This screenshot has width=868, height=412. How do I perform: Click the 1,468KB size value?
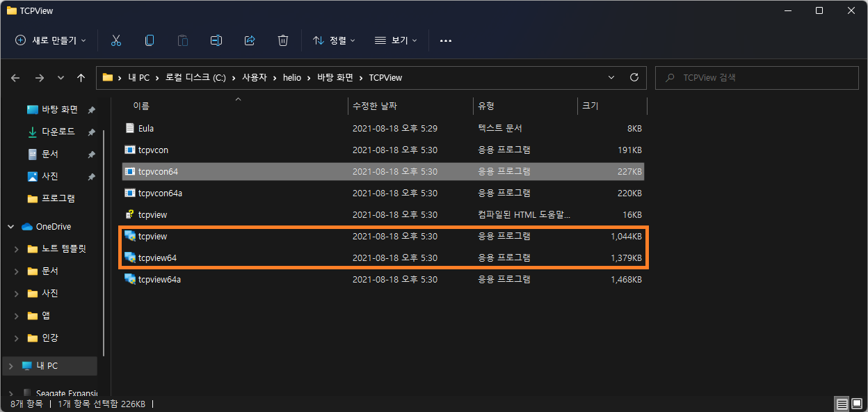[x=626, y=280]
